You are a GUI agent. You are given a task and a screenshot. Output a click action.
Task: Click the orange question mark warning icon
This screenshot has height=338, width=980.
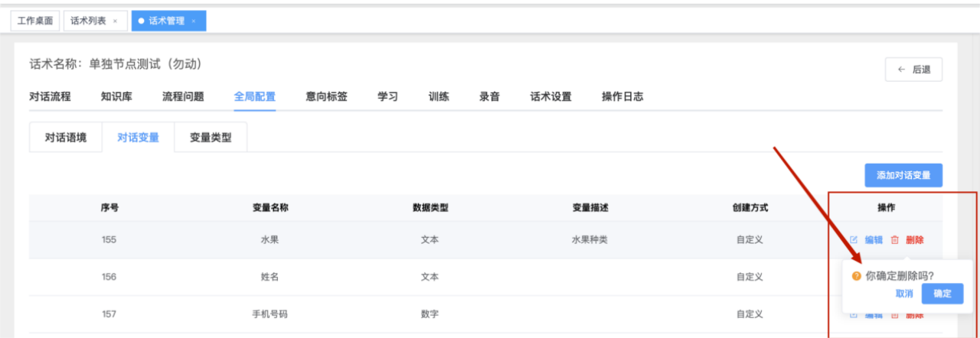point(856,276)
